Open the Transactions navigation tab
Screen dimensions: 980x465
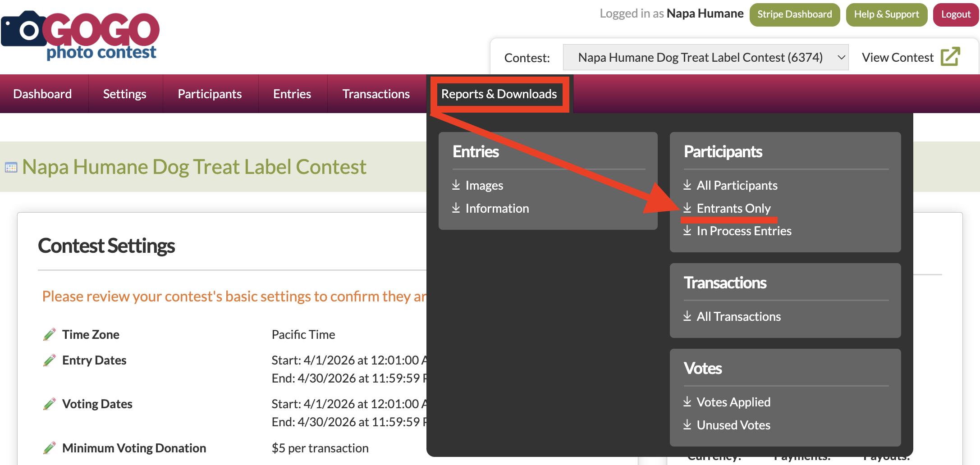[x=376, y=94]
